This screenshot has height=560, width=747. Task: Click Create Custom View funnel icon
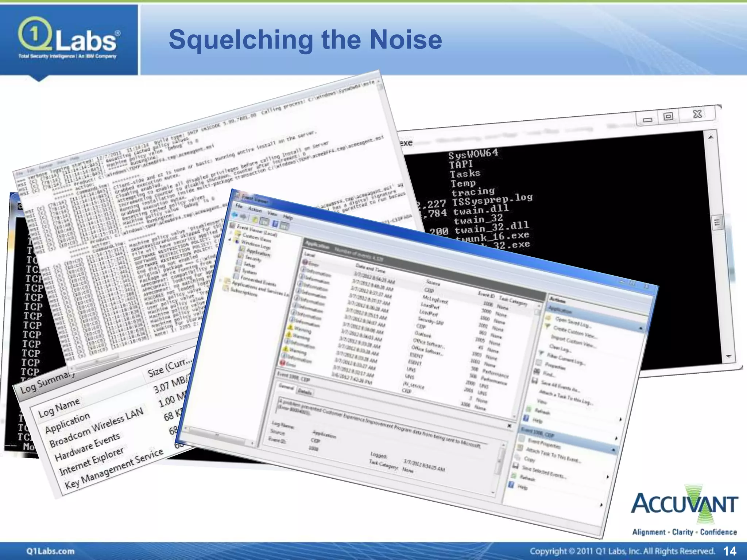coord(547,326)
